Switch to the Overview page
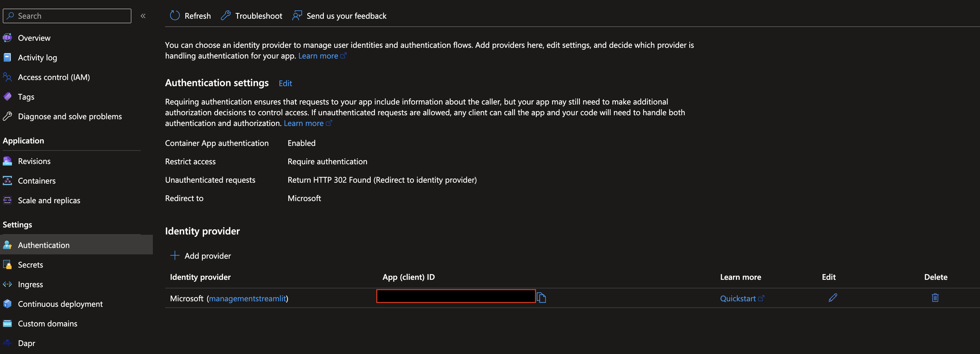The width and height of the screenshot is (980, 354). pos(34,38)
